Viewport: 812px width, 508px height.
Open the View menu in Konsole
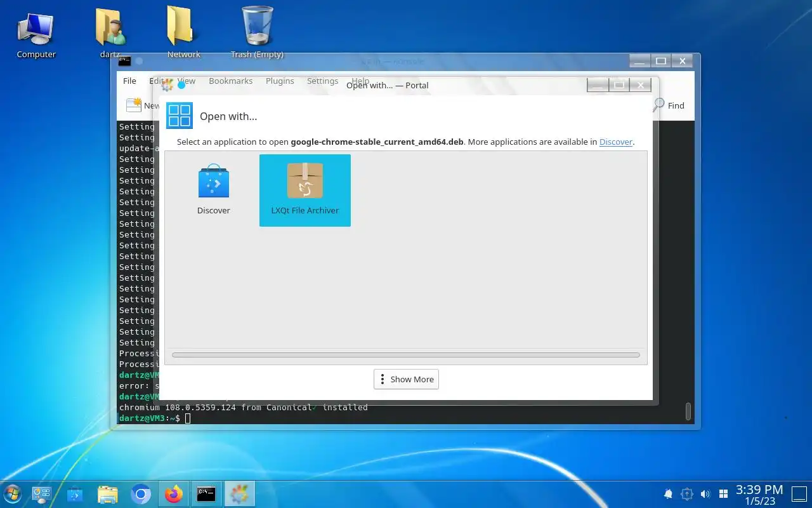tap(187, 81)
